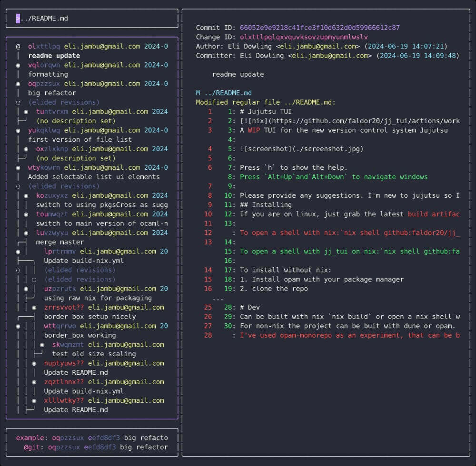Select the toumwqzt revision
The width and height of the screenshot is (476, 466).
click(x=102, y=214)
